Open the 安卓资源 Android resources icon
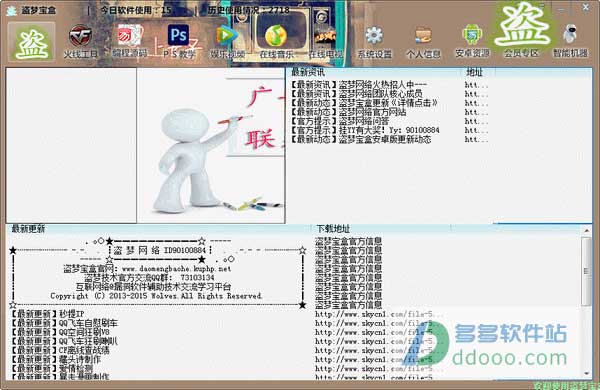 tap(472, 42)
